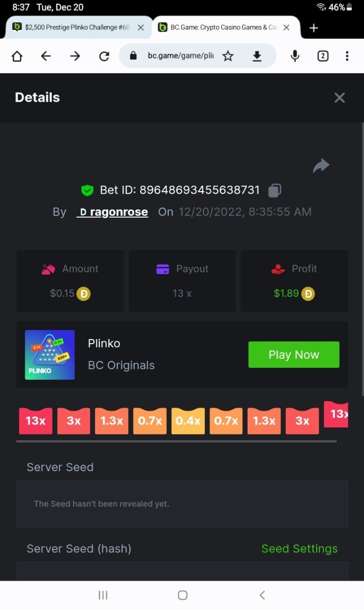Select the BC.Game Crypto Casino tab
The height and width of the screenshot is (610, 364).
pos(224,27)
